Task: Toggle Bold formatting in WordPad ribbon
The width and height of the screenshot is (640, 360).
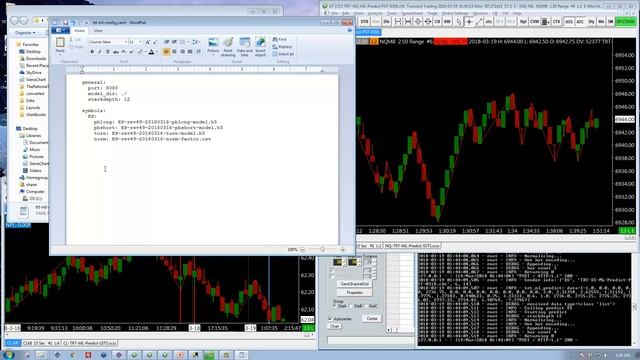Action: pos(92,52)
